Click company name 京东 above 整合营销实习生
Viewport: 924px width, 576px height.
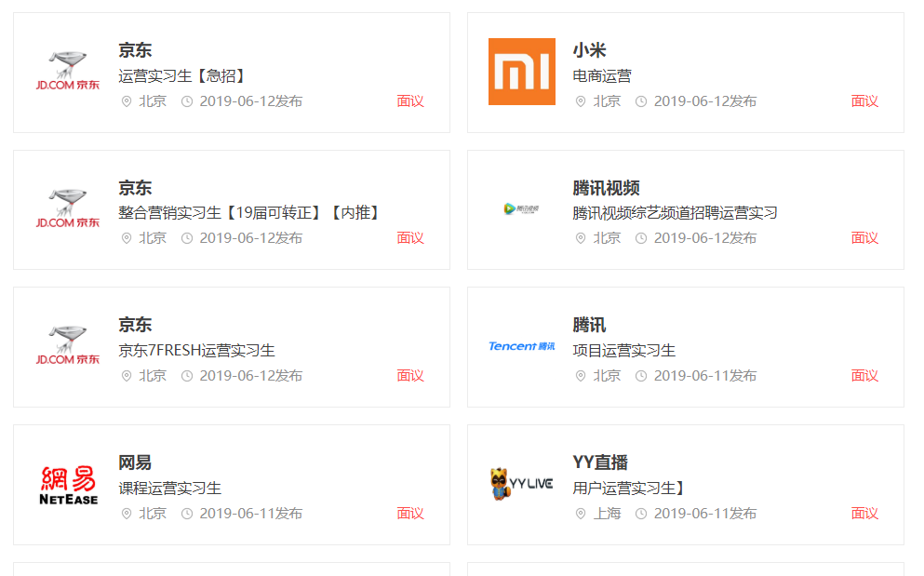pyautogui.click(x=135, y=188)
